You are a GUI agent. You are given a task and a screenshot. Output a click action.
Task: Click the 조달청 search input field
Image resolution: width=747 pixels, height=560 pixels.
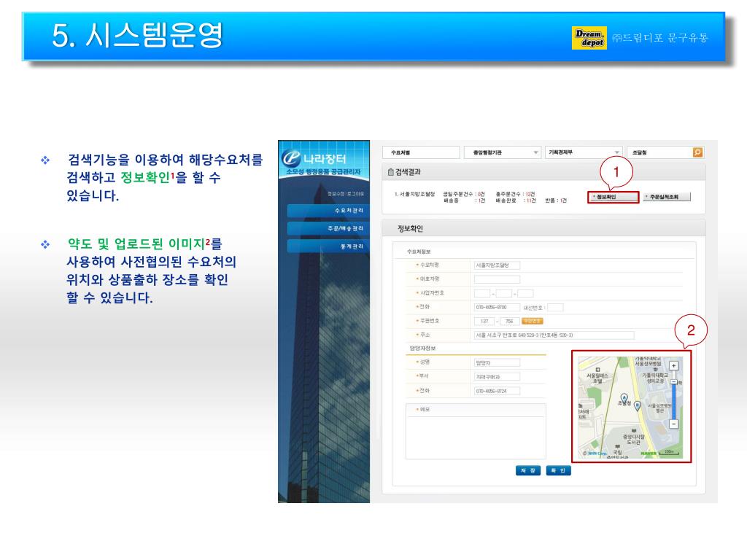click(659, 152)
